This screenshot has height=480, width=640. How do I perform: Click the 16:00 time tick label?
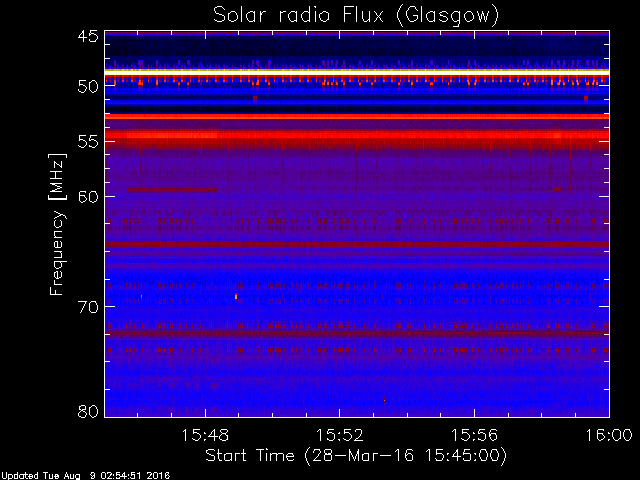(609, 435)
